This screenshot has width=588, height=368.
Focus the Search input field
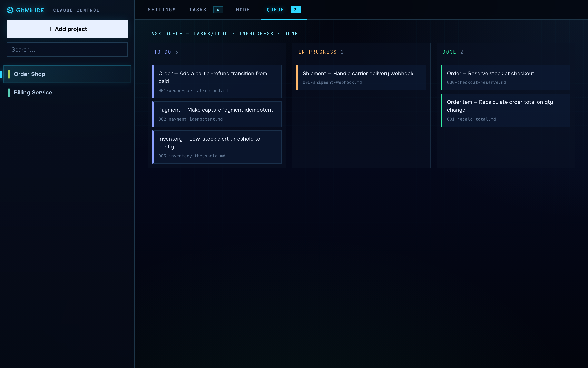coord(67,49)
